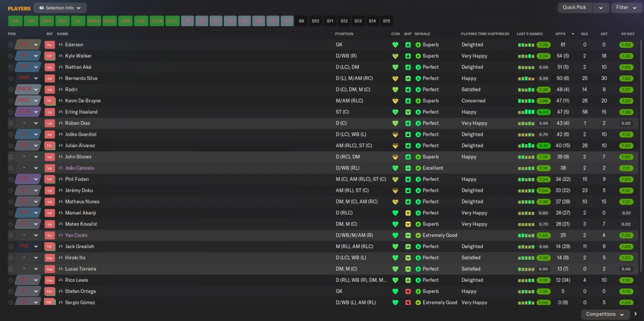Click Haaland's 7.99 average rating badge

tap(626, 112)
